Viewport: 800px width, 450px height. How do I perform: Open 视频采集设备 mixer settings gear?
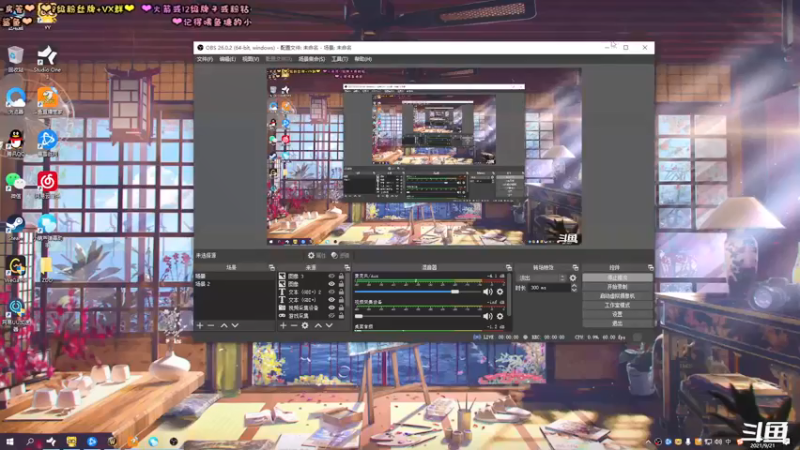[500, 316]
